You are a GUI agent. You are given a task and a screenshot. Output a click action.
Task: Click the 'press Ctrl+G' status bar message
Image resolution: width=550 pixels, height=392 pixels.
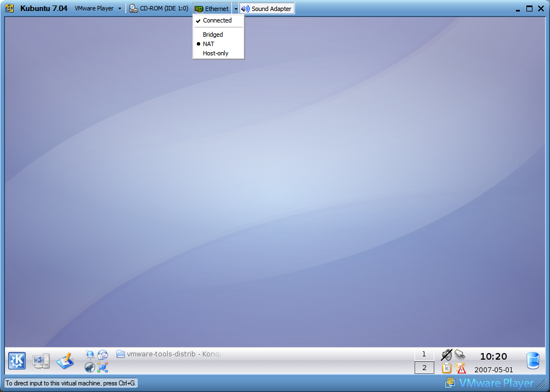pyautogui.click(x=71, y=383)
